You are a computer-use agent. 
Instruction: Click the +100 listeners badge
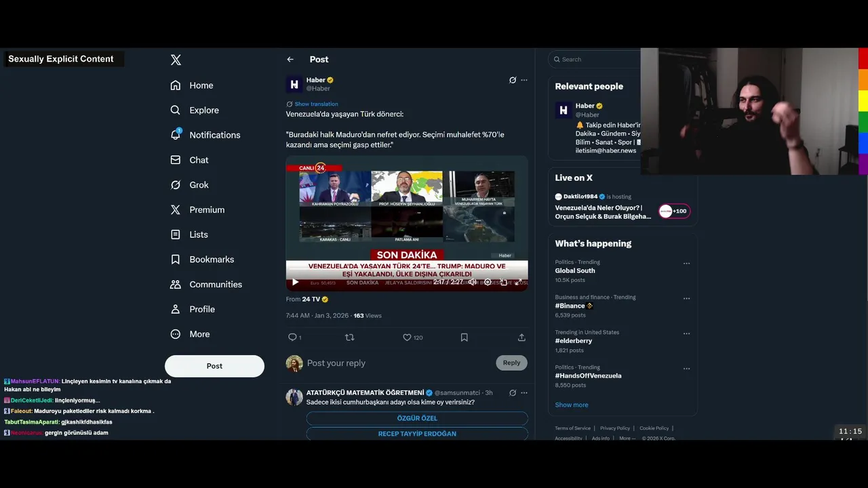[x=674, y=211]
